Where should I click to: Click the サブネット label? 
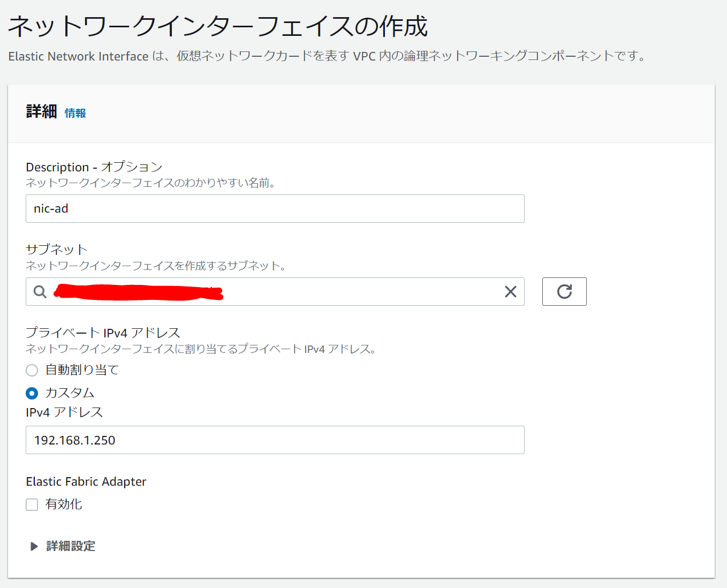click(57, 250)
